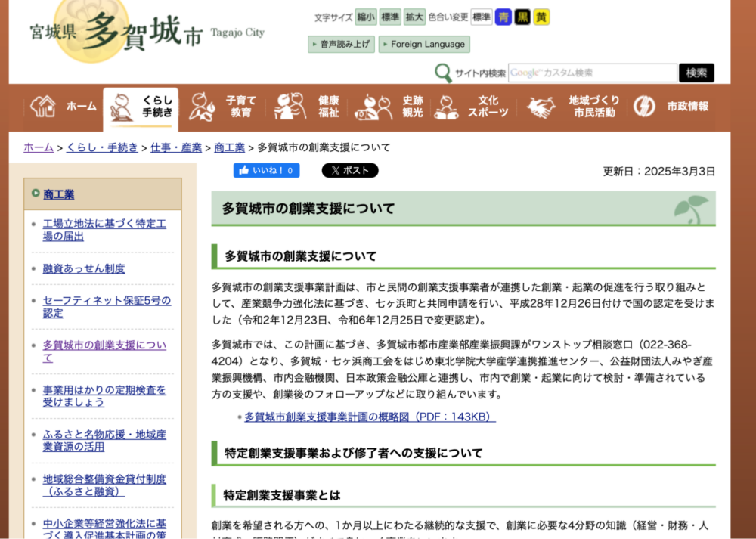Open ふるさと名物応援・地域産業資源の活用 sidebar link
The height and width of the screenshot is (539, 756).
(x=104, y=441)
